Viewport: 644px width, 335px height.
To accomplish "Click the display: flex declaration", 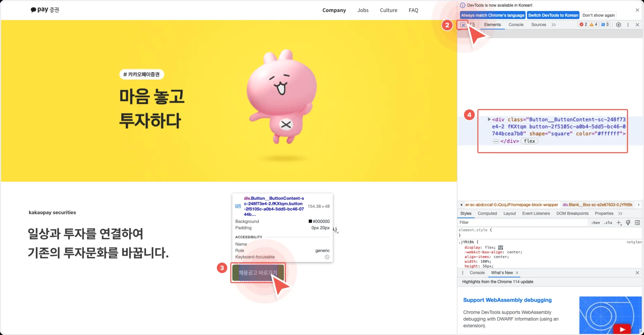I will point(480,247).
